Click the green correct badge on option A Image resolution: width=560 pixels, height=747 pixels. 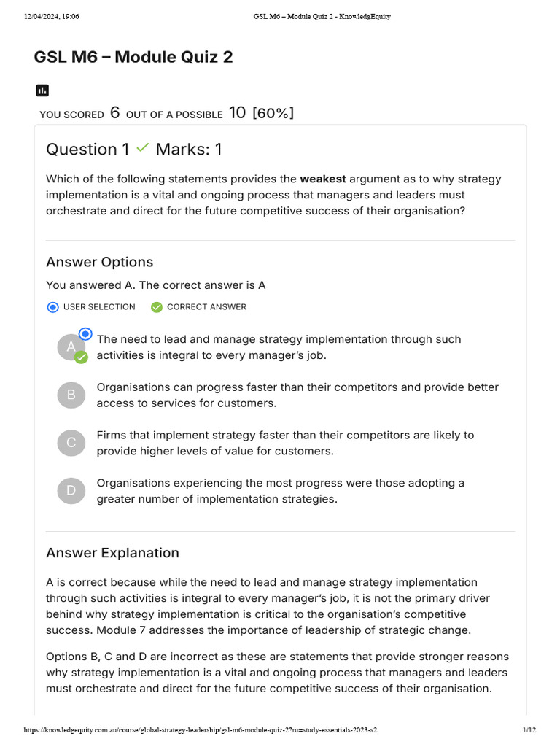[82, 357]
